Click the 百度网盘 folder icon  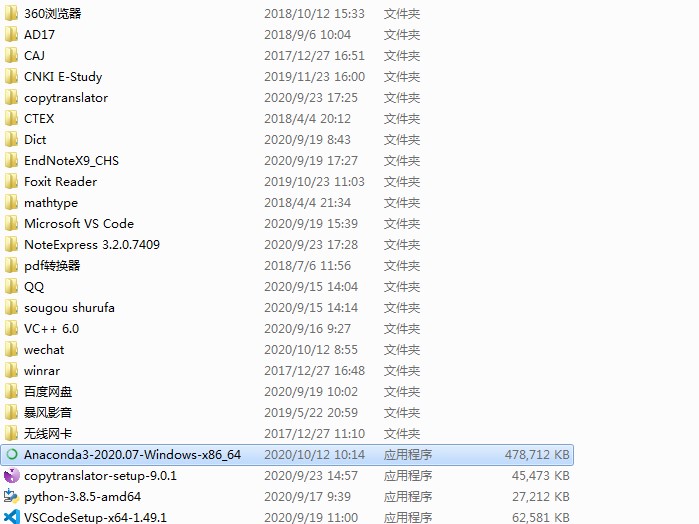[x=11, y=391]
